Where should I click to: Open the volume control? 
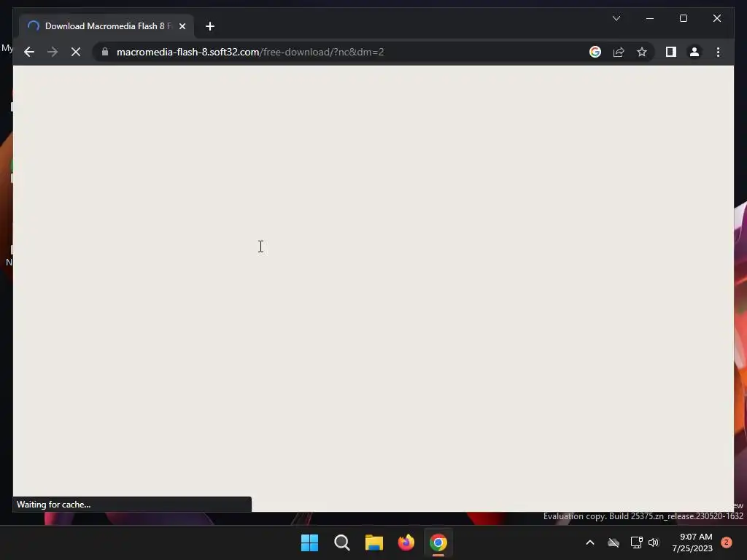(x=653, y=542)
